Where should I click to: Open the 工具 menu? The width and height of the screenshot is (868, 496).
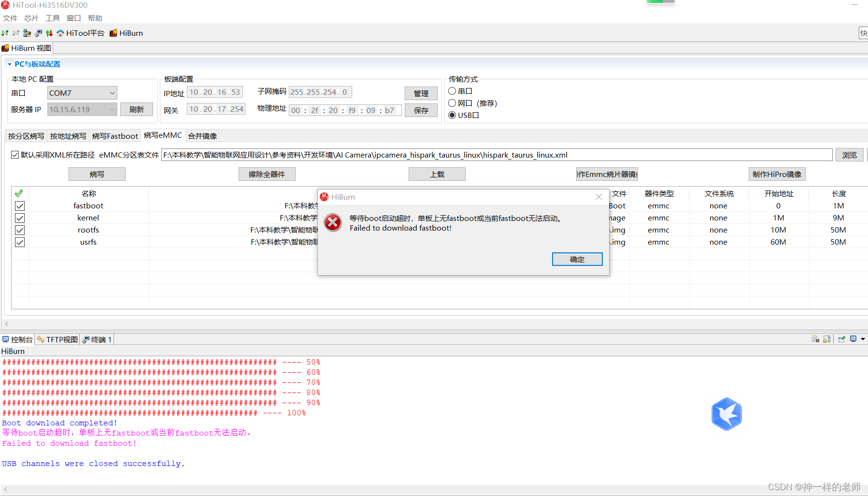click(53, 18)
